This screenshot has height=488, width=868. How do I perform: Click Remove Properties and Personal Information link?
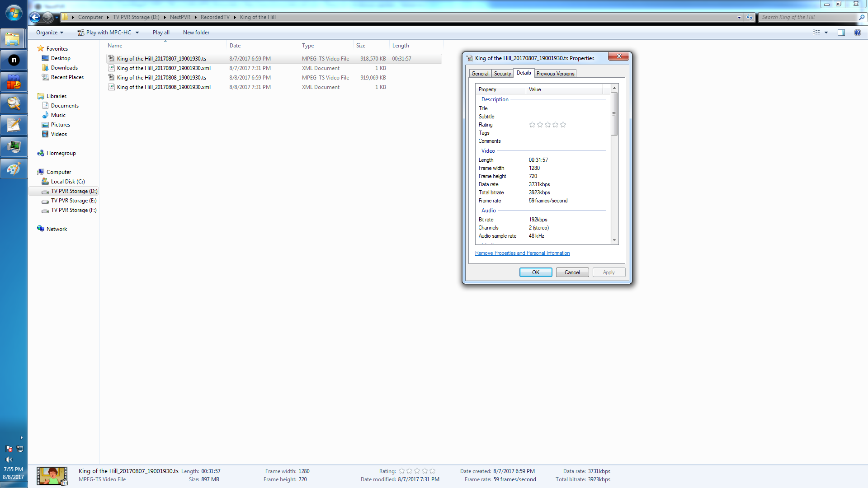[x=522, y=253]
